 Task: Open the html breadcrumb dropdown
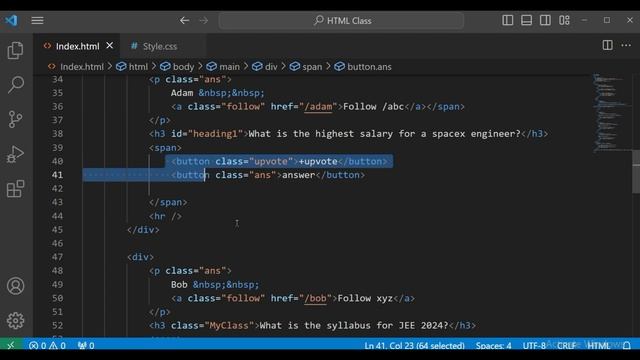(x=132, y=67)
